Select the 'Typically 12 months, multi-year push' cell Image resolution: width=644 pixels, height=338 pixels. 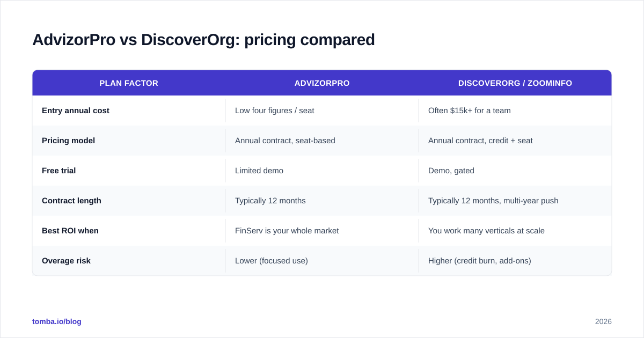point(515,201)
